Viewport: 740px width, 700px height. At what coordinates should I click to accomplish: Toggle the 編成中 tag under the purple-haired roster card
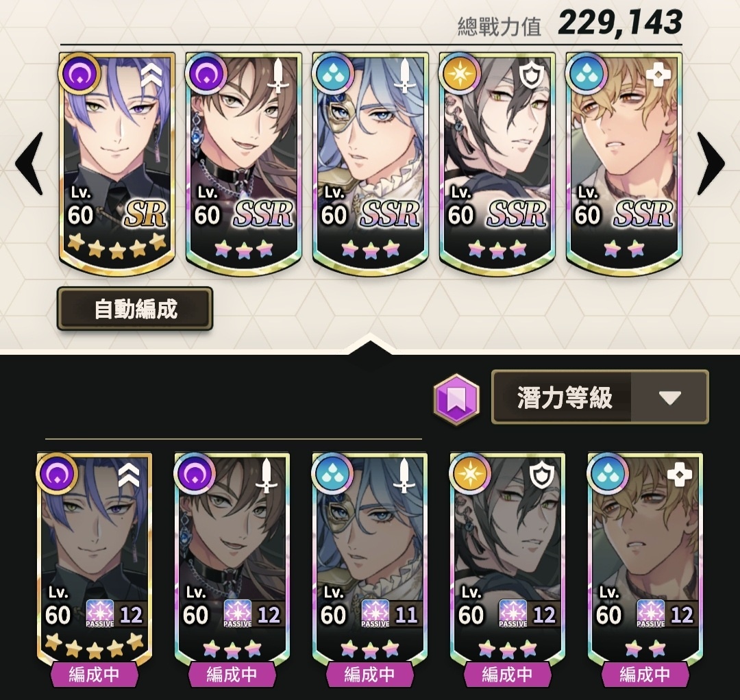pyautogui.click(x=94, y=674)
